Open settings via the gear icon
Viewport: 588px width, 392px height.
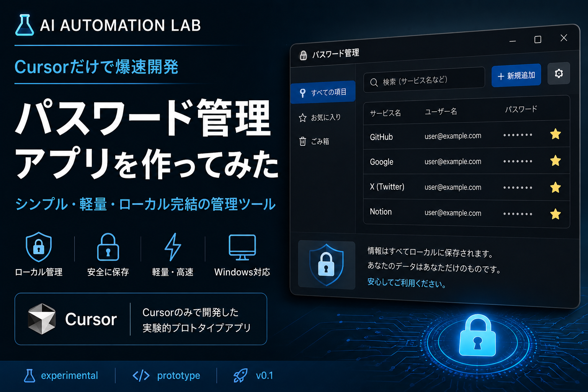click(x=559, y=73)
